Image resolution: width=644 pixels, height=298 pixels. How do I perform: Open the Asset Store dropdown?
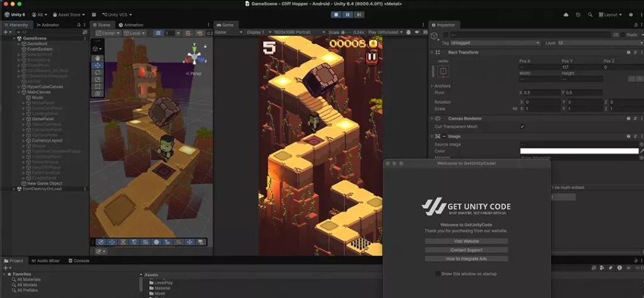pyautogui.click(x=69, y=15)
